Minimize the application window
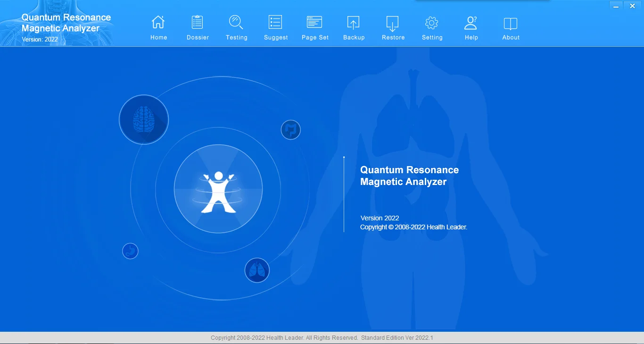The height and width of the screenshot is (344, 644). tap(616, 6)
